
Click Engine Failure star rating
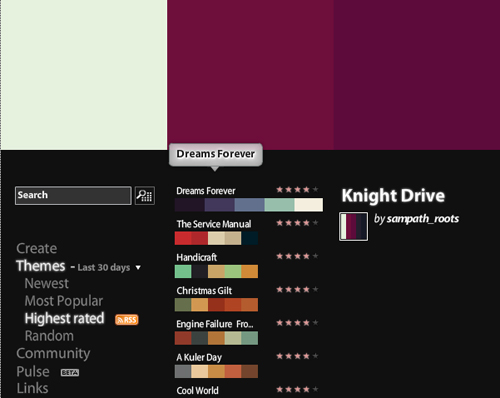point(297,323)
